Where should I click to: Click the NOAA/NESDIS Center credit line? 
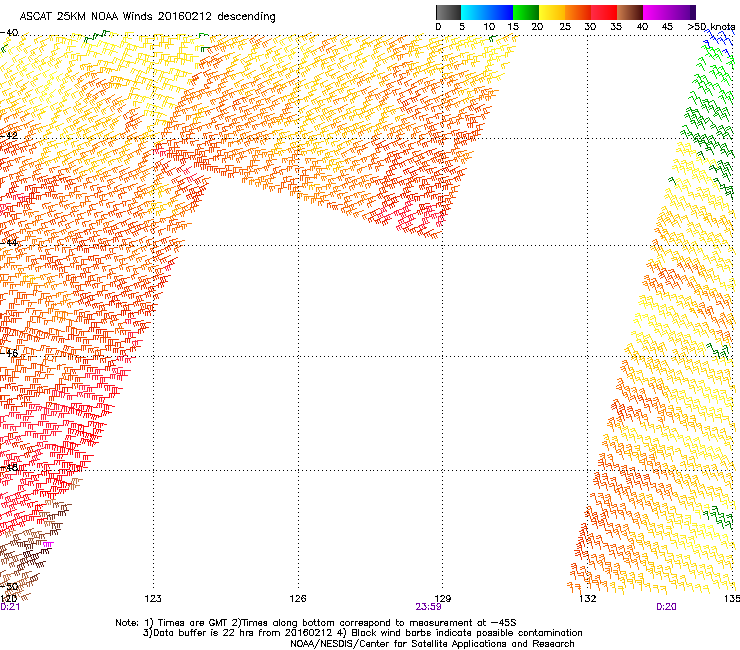tap(432, 644)
